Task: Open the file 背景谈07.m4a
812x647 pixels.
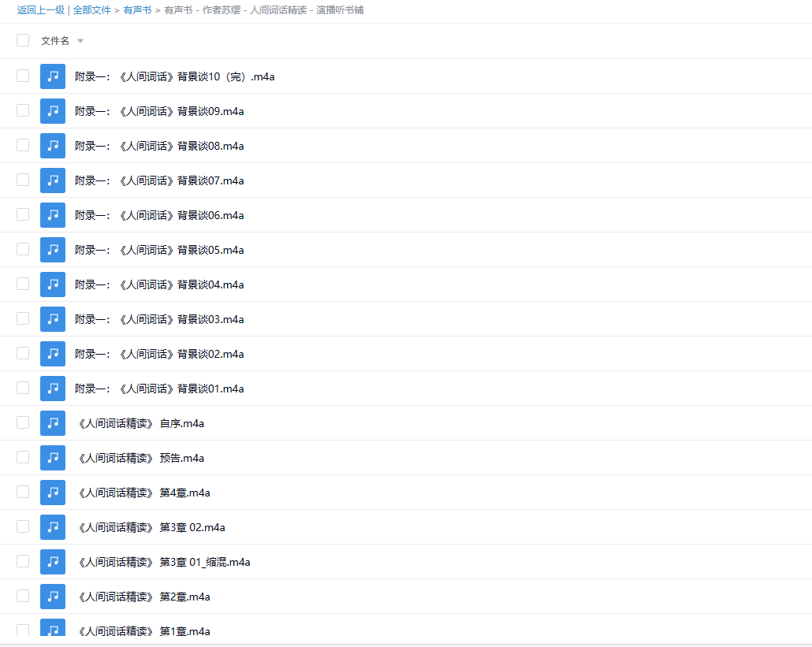Action: tap(159, 180)
